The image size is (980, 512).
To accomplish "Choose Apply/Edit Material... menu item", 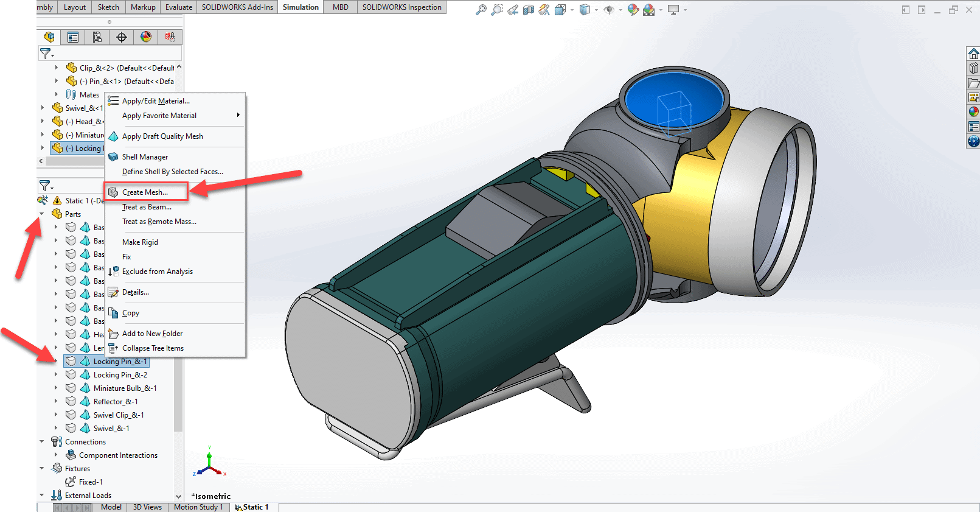I will [x=156, y=101].
